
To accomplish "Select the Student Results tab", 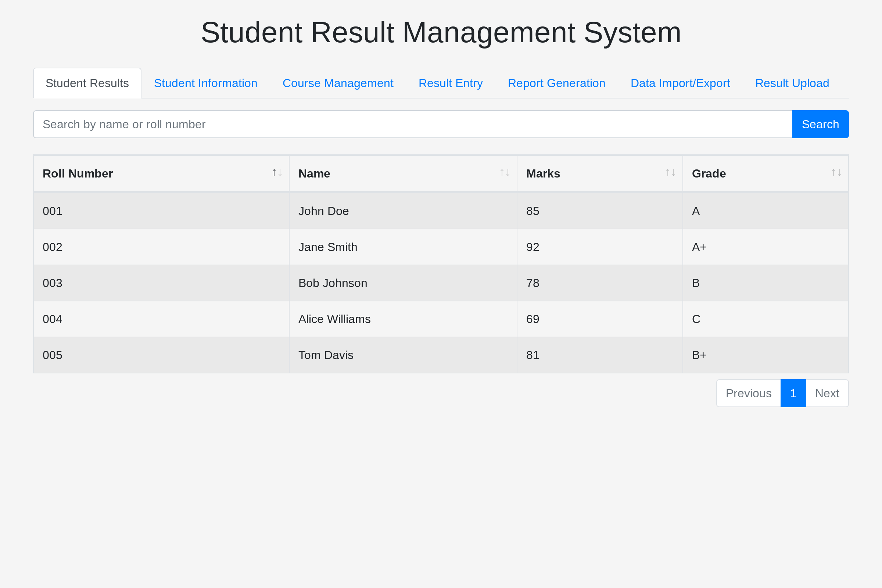I will pyautogui.click(x=87, y=83).
